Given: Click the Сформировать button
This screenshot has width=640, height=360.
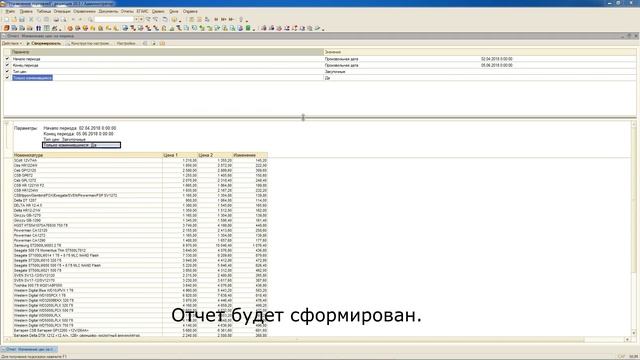Looking at the screenshot, I should tap(44, 43).
